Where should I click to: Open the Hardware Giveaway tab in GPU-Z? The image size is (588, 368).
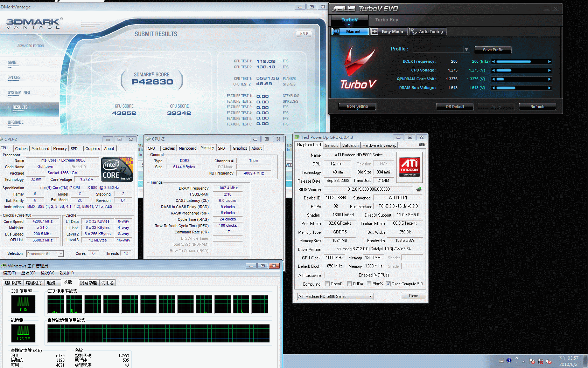[x=379, y=145]
